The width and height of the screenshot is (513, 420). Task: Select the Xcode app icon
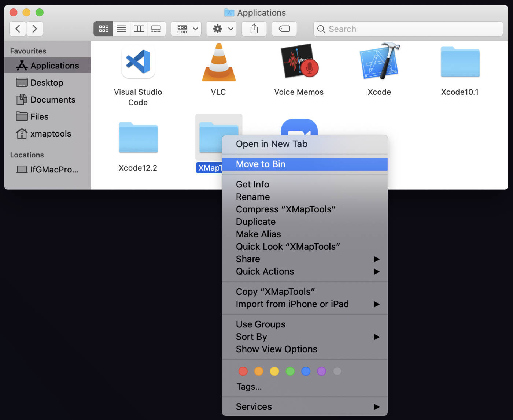point(380,61)
